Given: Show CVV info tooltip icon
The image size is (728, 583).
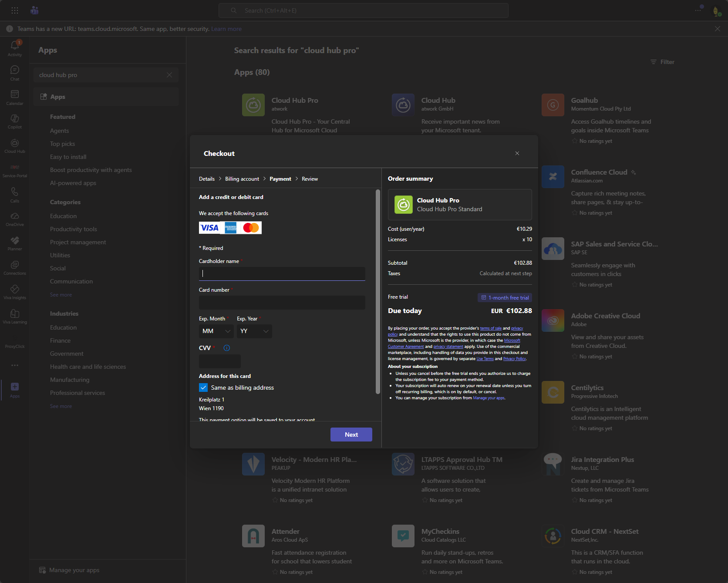Looking at the screenshot, I should (226, 348).
